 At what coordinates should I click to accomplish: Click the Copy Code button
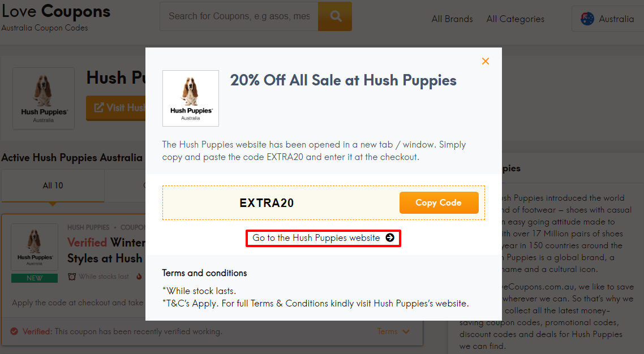[x=439, y=202]
